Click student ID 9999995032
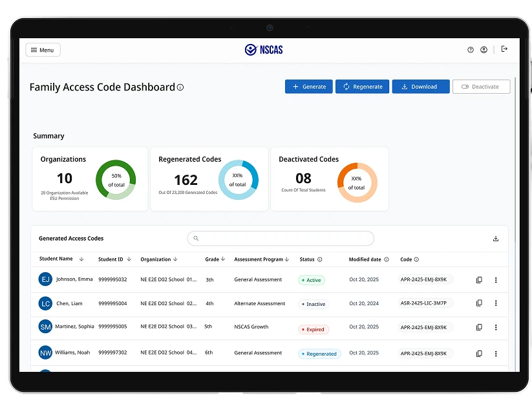 click(x=112, y=279)
